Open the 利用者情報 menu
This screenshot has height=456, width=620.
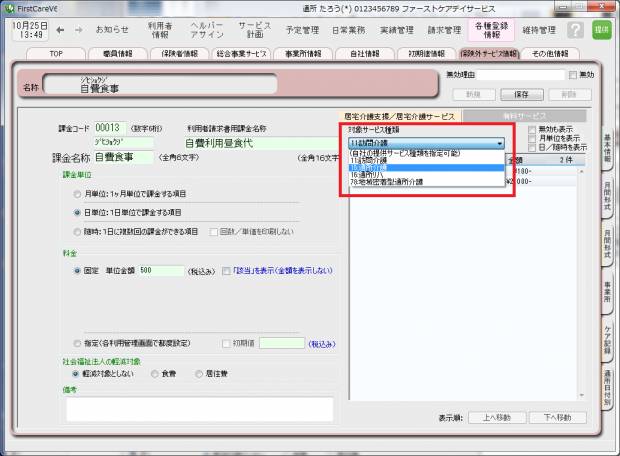click(159, 30)
